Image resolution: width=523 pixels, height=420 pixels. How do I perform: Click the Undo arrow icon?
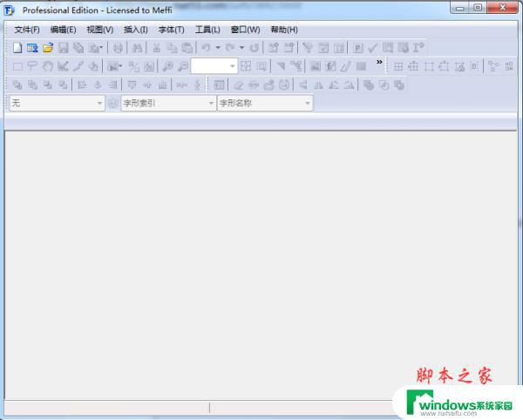tap(206, 48)
